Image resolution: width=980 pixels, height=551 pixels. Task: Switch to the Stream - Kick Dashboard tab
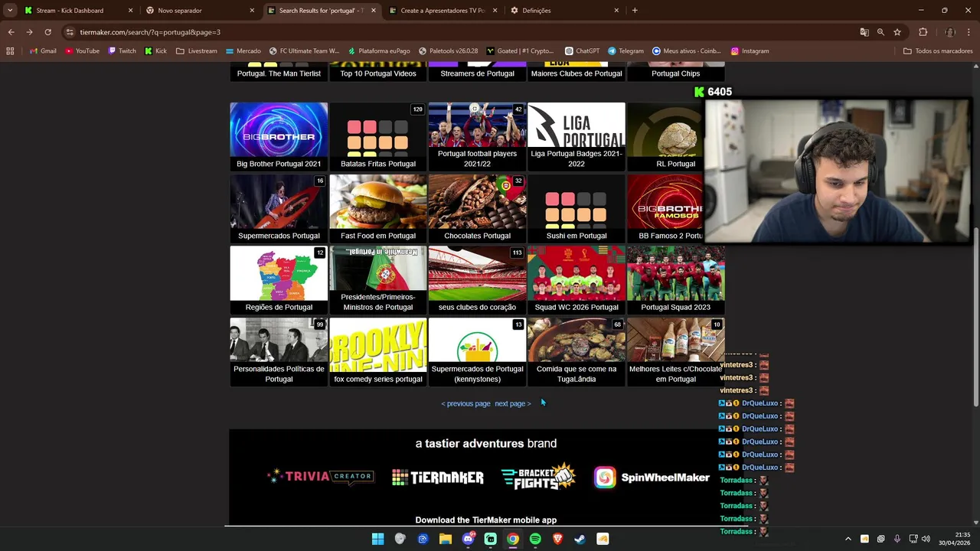click(x=77, y=11)
